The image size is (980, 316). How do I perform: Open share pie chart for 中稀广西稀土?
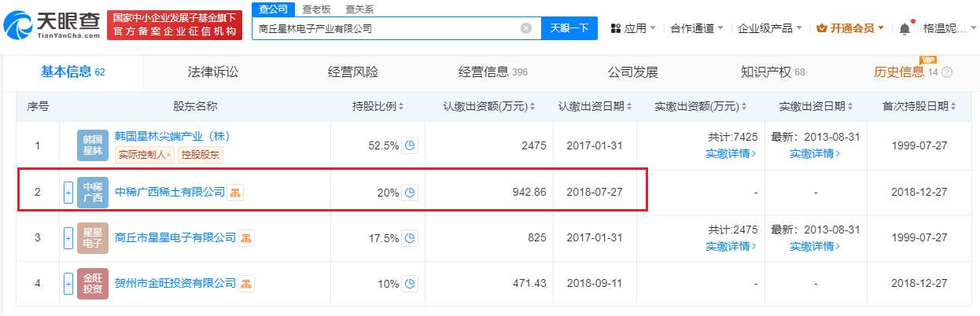[x=410, y=193]
